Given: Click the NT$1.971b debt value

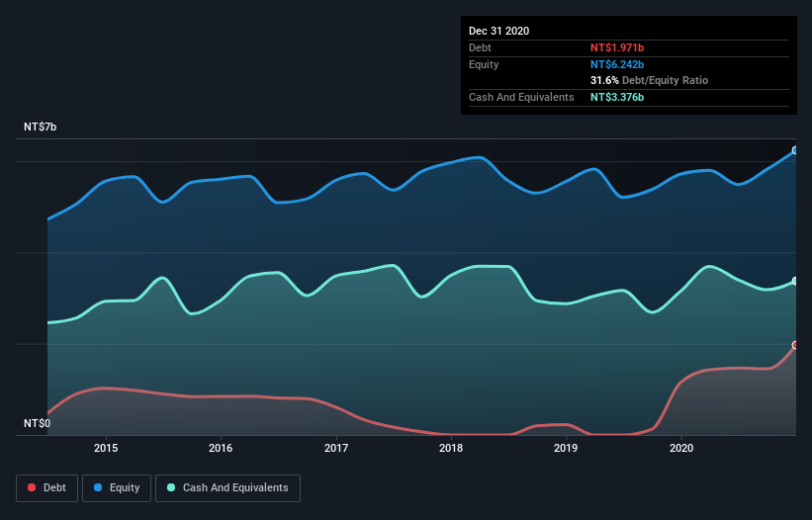Looking at the screenshot, I should click(617, 47).
